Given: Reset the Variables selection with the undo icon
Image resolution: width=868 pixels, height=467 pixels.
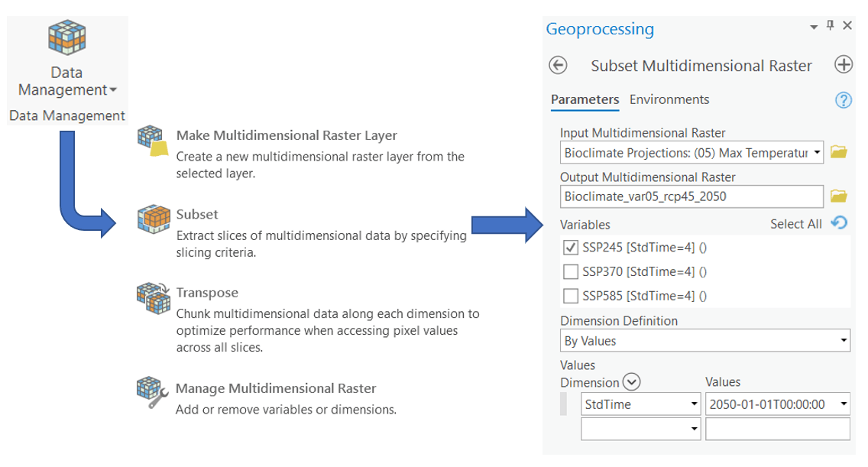Looking at the screenshot, I should pyautogui.click(x=840, y=223).
